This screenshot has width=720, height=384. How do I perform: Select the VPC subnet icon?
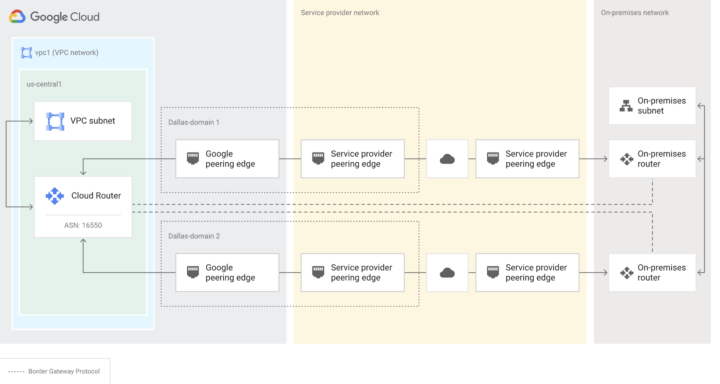(55, 121)
